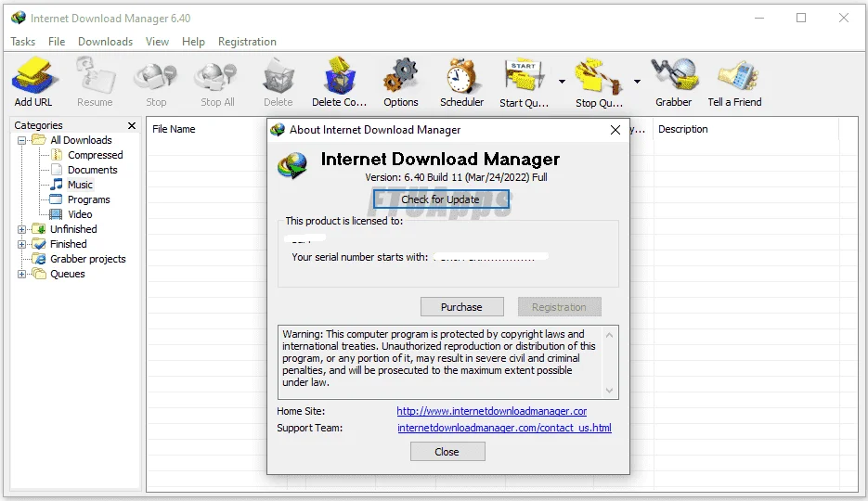Click the File Name column header
Image resolution: width=868 pixels, height=501 pixels.
[x=174, y=129]
